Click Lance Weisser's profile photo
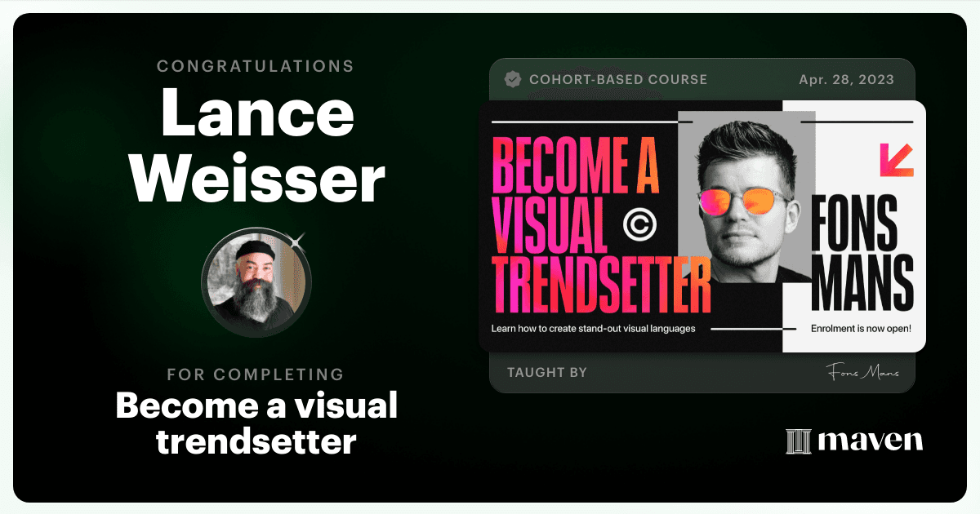This screenshot has height=514, width=980. tap(256, 283)
